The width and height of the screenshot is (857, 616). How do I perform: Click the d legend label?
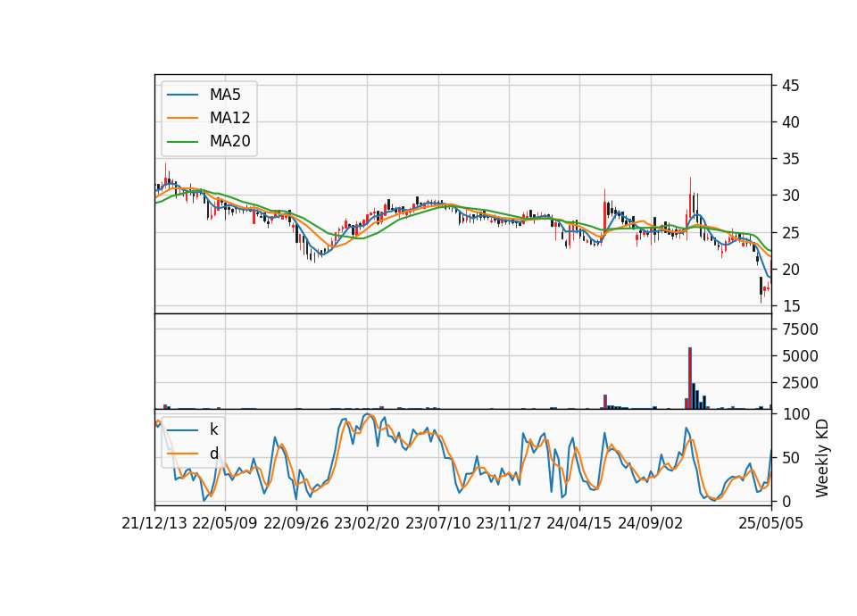(214, 454)
